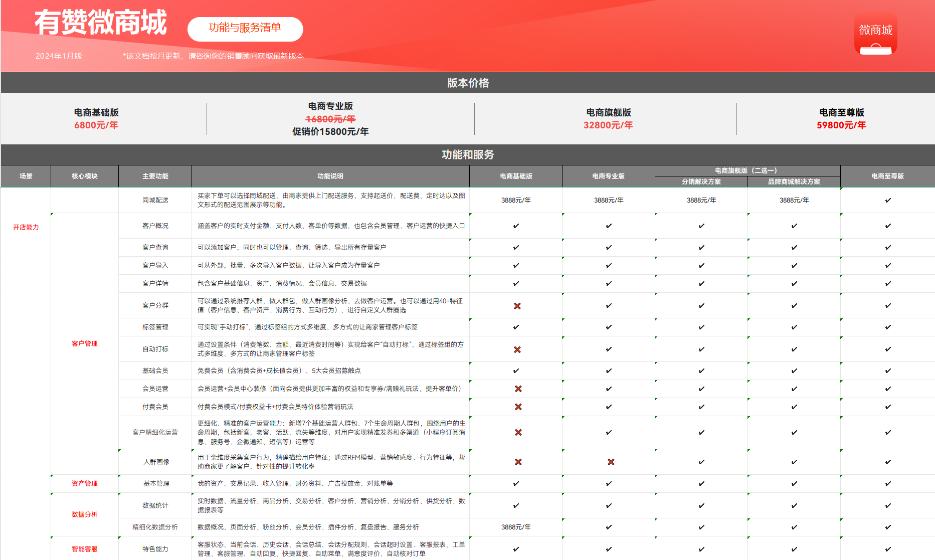Click checkmark for 基础会员 in 电商基础版
The image size is (935, 560).
point(516,370)
